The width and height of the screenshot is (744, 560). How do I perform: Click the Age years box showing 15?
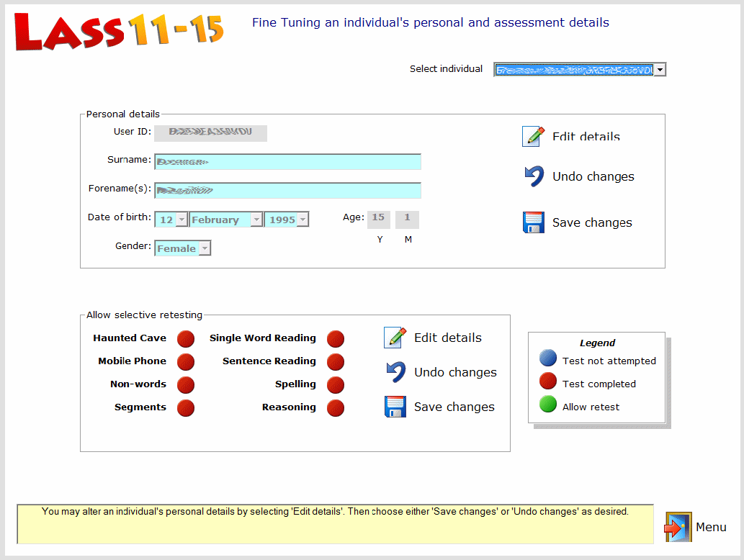(x=378, y=220)
